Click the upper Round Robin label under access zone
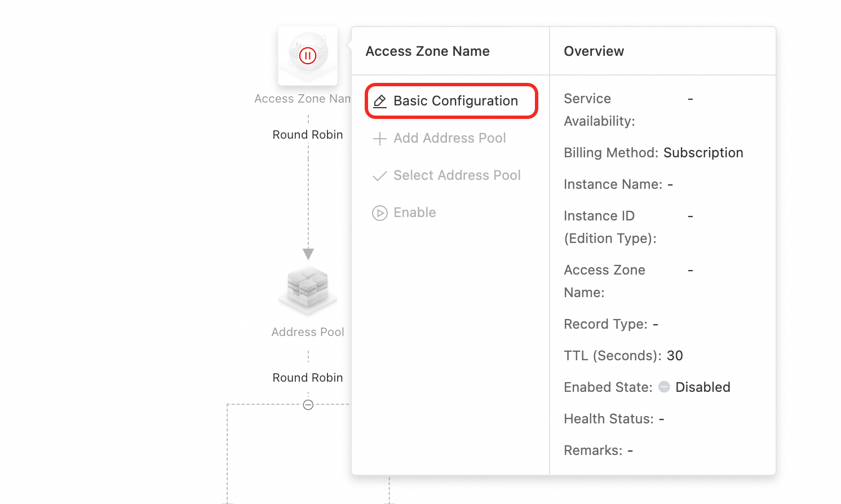Screen dimensions: 841x504 click(x=308, y=135)
